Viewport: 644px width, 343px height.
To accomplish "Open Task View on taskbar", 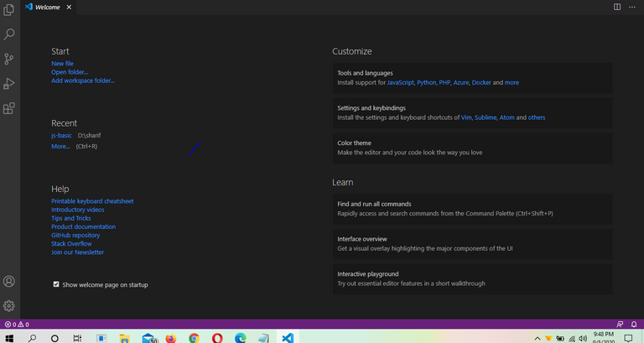I will pos(77,338).
